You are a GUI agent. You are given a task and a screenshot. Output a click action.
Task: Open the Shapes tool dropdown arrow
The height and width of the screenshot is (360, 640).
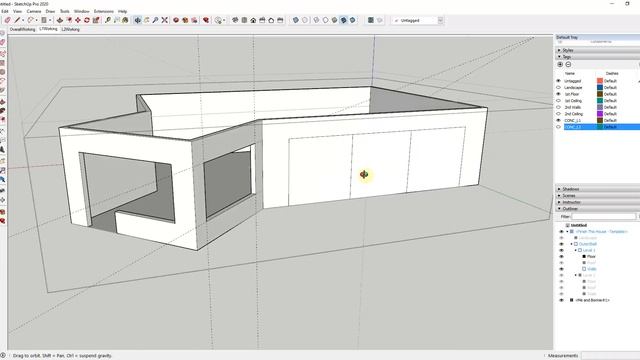point(50,20)
